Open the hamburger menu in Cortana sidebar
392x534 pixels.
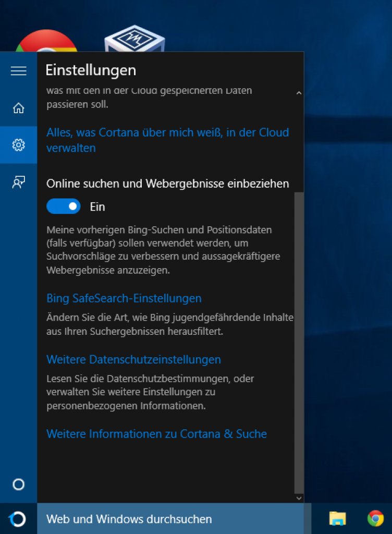[x=18, y=70]
